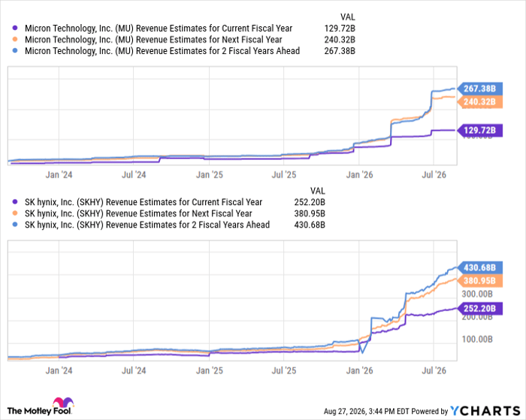This screenshot has width=526, height=420.
Task: Click the Jul '25 axis label on the SK hynix chart
Action: 284,370
